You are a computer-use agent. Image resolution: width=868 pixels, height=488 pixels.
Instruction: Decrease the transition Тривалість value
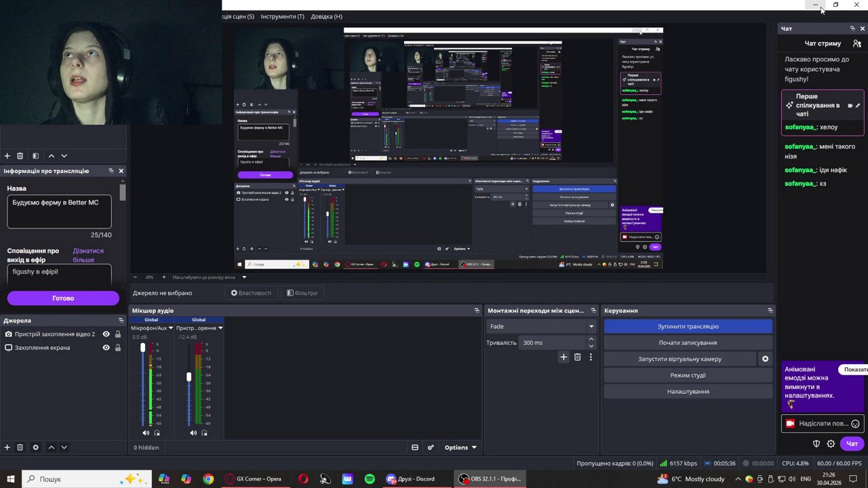pos(591,346)
